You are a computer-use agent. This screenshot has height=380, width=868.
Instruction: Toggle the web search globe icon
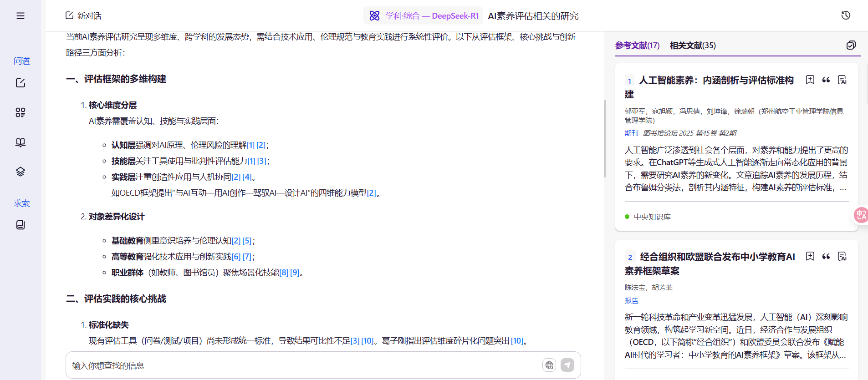pos(549,365)
